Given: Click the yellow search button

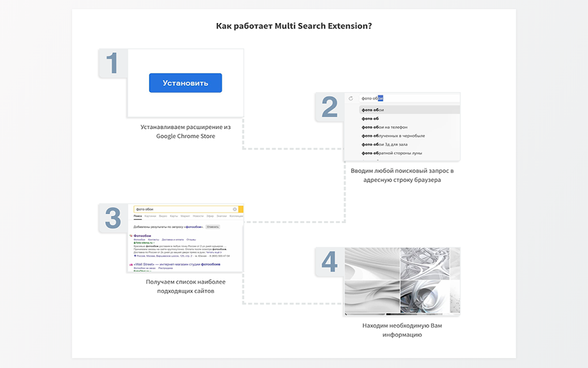Looking at the screenshot, I should tap(241, 209).
